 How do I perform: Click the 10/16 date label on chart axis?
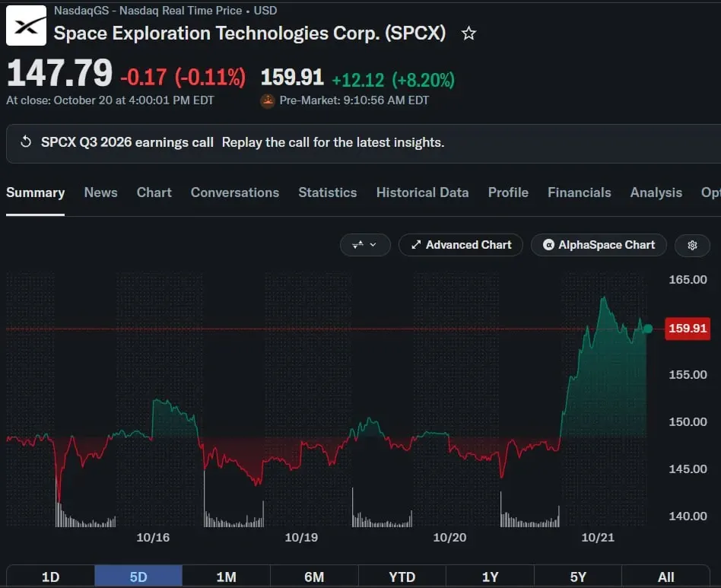153,538
